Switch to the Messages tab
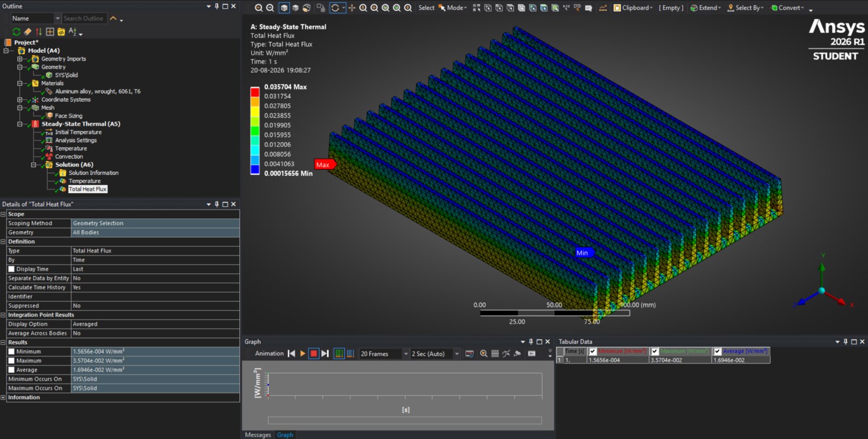 click(258, 435)
